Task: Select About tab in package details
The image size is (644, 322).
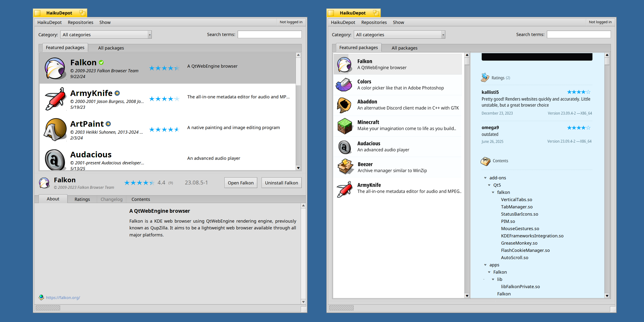Action: pyautogui.click(x=53, y=199)
